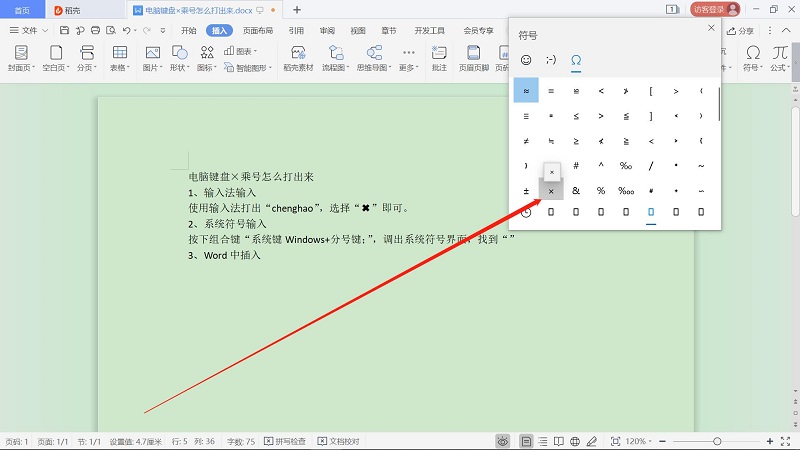Click the 分享 share button
Image resolution: width=800 pixels, height=450 pixels.
click(x=740, y=31)
